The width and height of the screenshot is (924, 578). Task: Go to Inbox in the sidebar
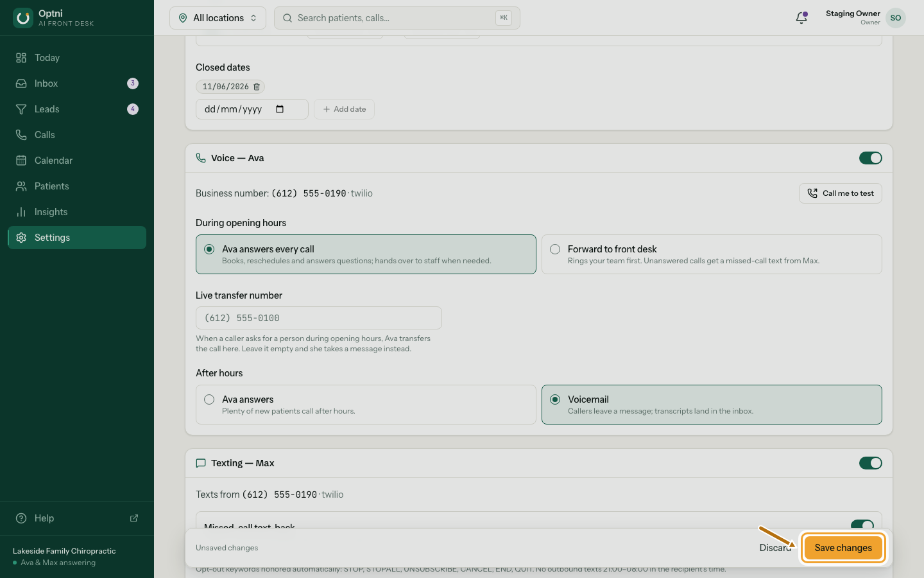[x=77, y=83]
